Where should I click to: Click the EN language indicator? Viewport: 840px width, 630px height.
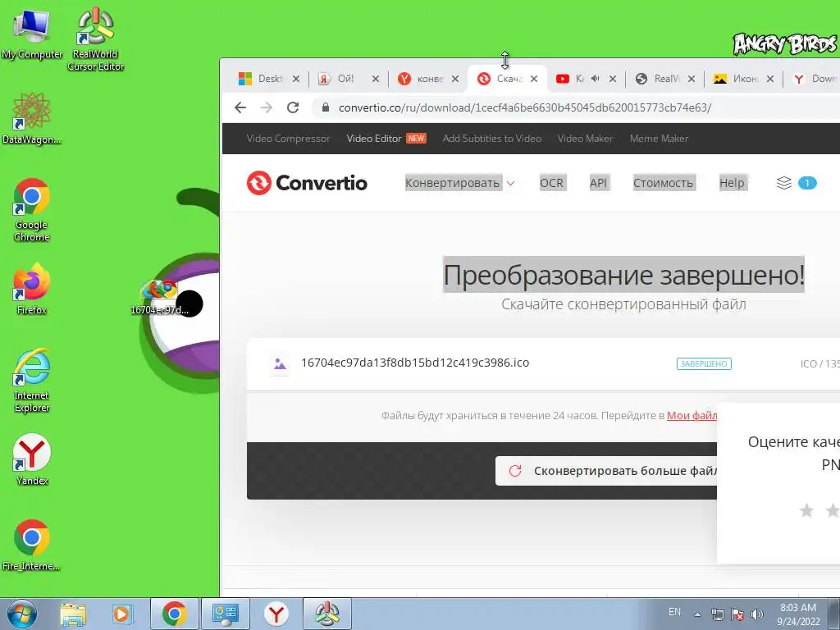pos(674,612)
